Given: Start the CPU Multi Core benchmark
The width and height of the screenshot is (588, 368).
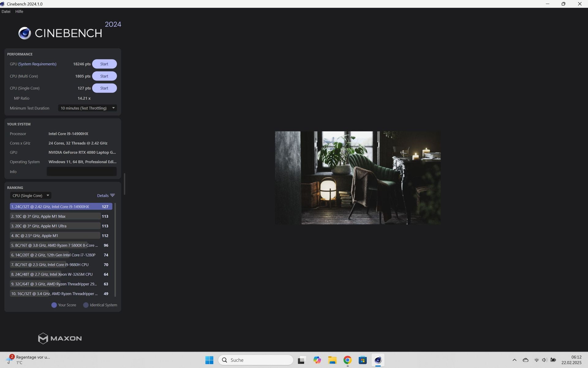Looking at the screenshot, I should pos(104,76).
